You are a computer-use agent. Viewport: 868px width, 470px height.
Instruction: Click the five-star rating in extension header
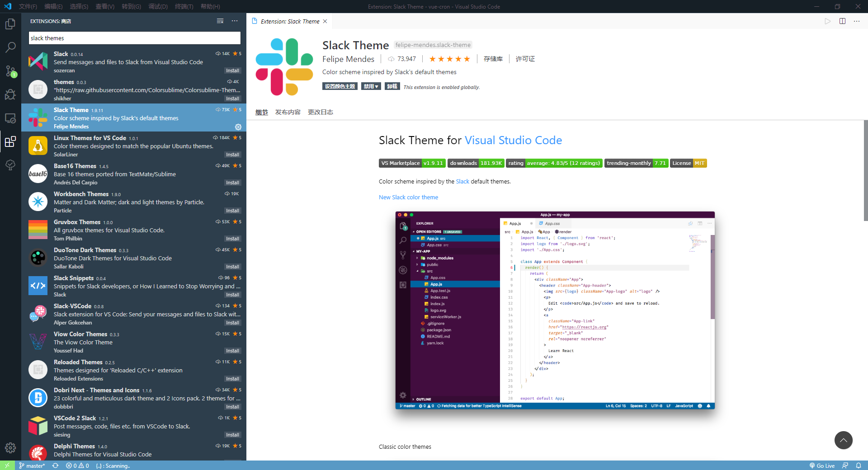tap(449, 59)
